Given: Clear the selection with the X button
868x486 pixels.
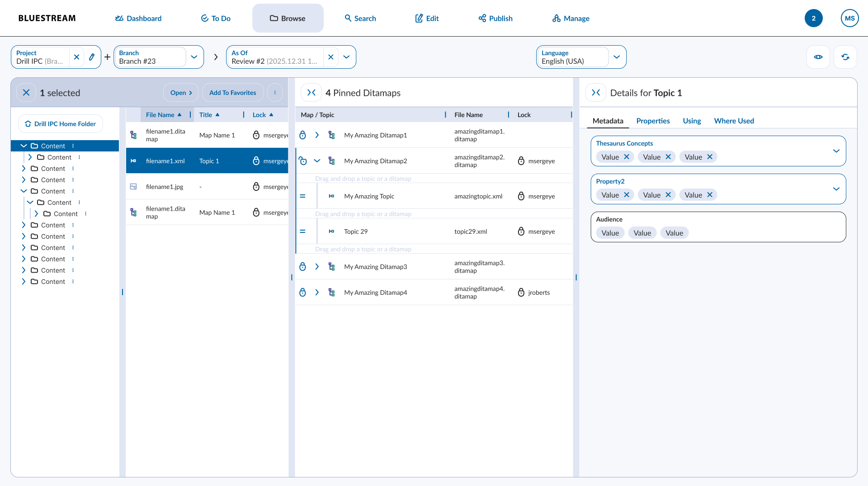Looking at the screenshot, I should 26,93.
